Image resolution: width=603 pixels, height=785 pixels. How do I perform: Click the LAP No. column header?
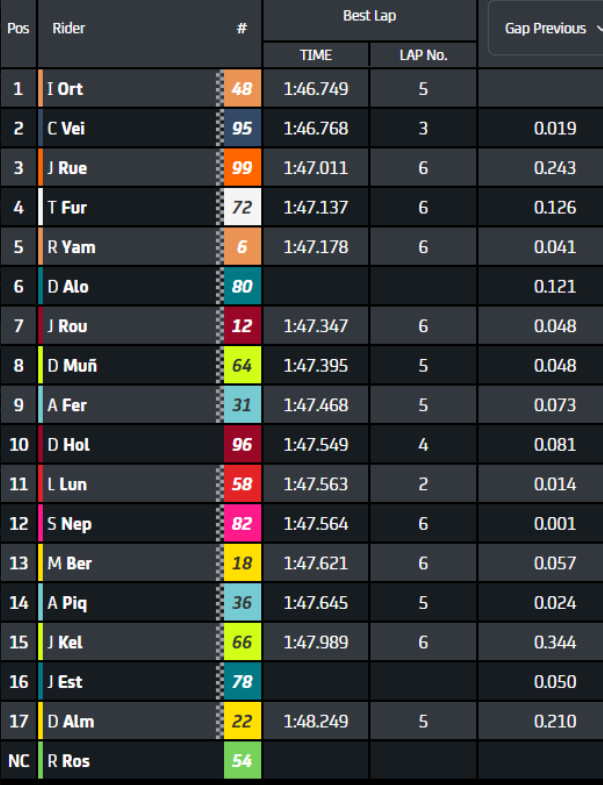tap(423, 55)
